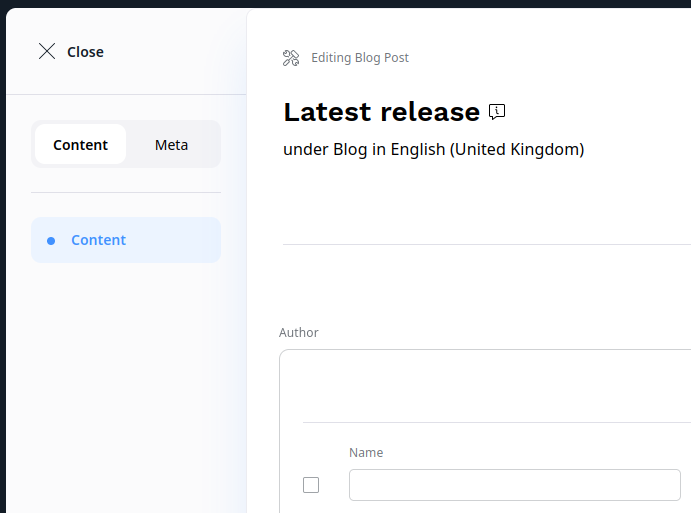
Task: Tick the checkbox beside the Name field
Action: [x=311, y=485]
